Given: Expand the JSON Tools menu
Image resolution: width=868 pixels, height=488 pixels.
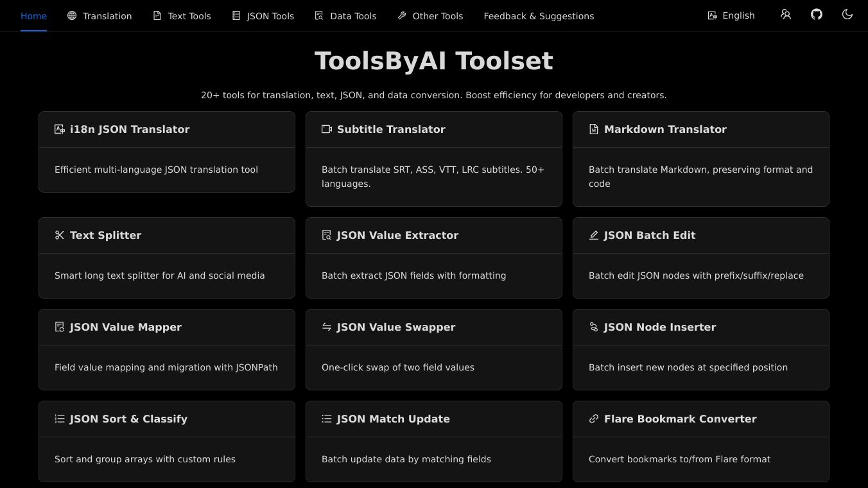Looking at the screenshot, I should 263,16.
